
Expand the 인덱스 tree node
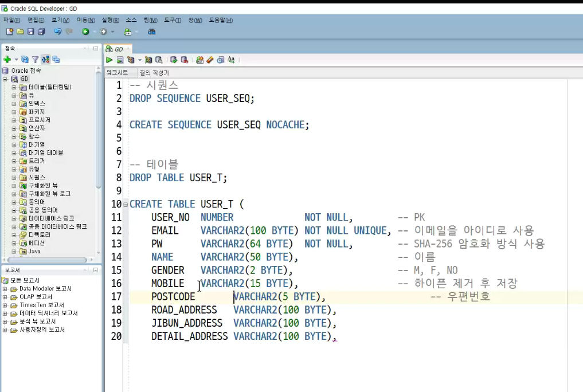[14, 104]
